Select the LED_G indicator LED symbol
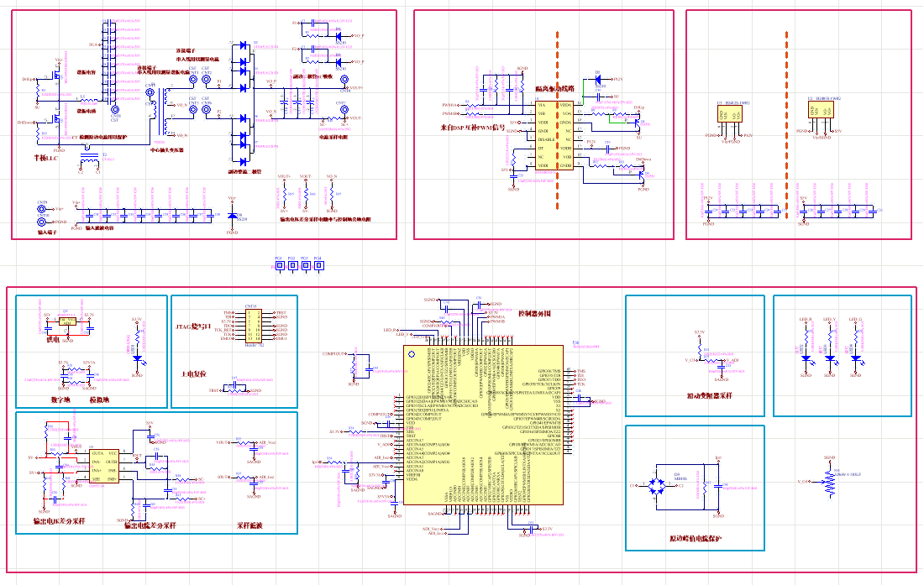This screenshot has width=924, height=585. coord(856,358)
